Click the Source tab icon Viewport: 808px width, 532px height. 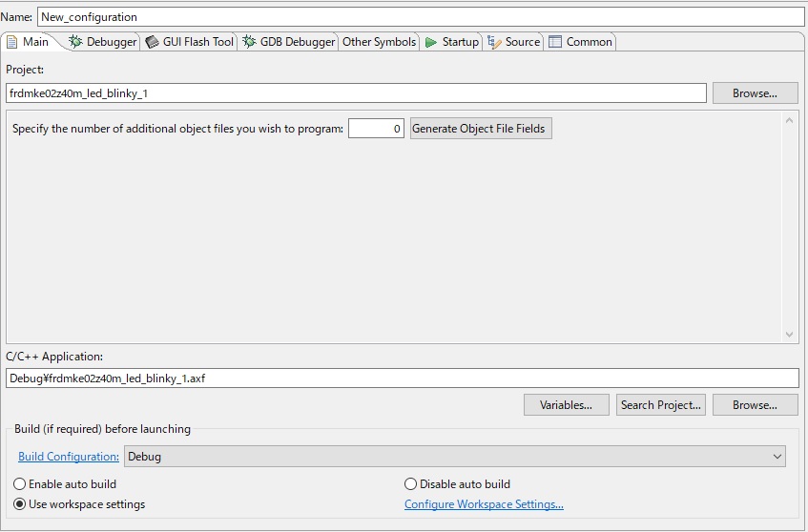[x=494, y=42]
